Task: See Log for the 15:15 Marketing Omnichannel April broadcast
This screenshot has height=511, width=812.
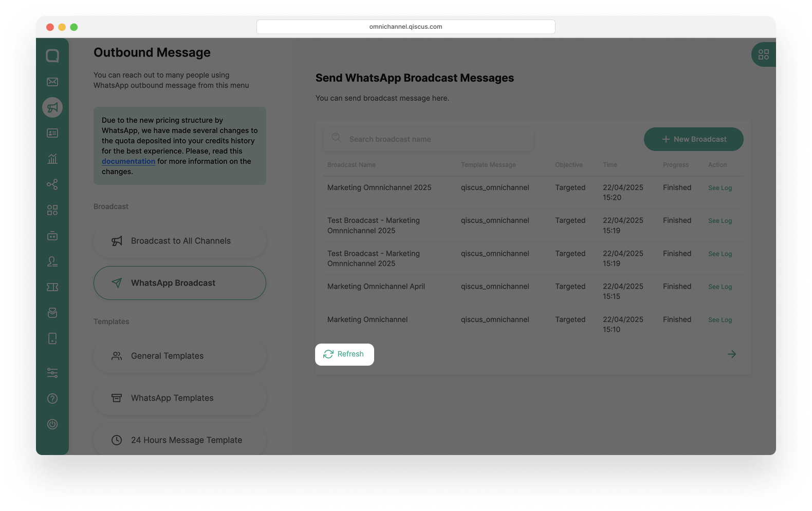Action: [720, 287]
